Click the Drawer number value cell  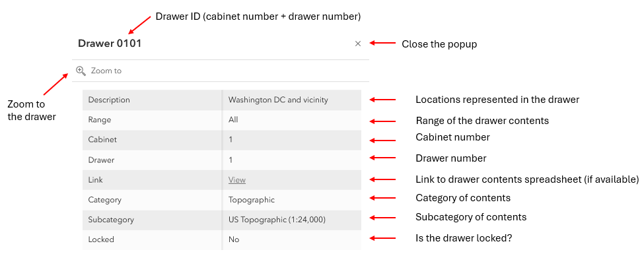tap(292, 160)
